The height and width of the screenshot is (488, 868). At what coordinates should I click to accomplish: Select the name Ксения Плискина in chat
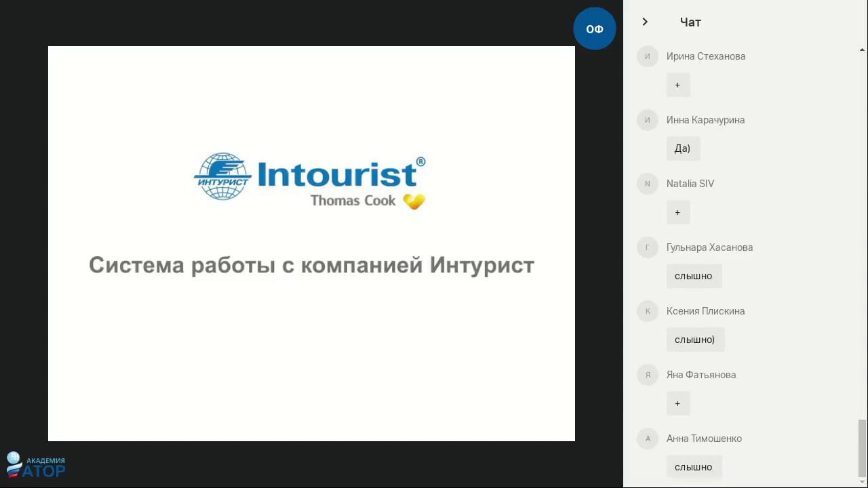click(x=705, y=311)
